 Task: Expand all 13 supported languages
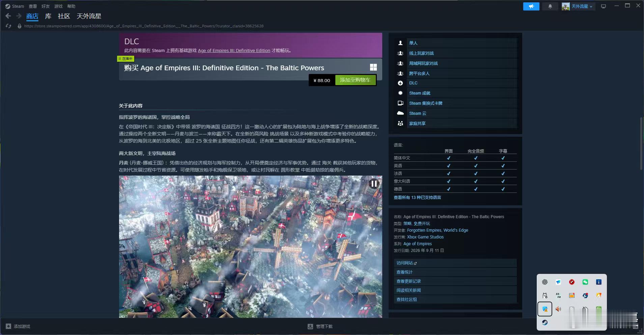[x=417, y=198]
